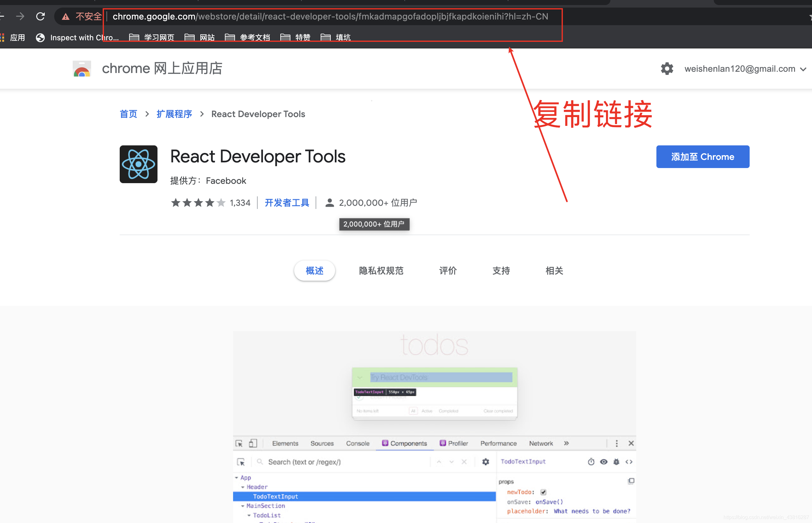Click the suspend stopwatch icon for TodoTextInput
Viewport: 812px width, 523px height.
(591, 462)
